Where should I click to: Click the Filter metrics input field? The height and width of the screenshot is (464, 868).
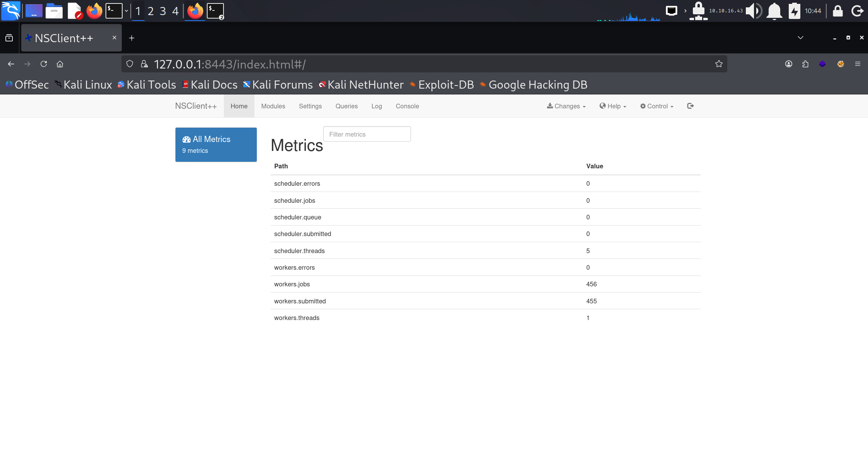tap(367, 134)
